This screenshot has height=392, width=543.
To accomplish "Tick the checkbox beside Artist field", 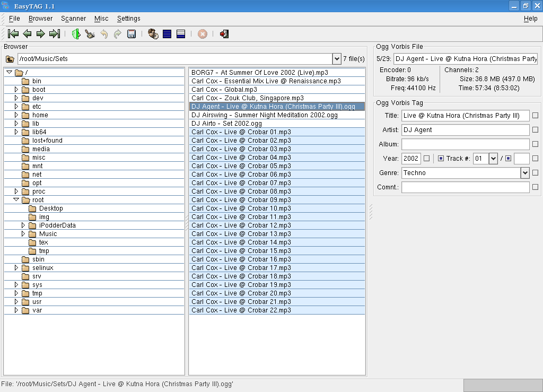I will coord(535,129).
